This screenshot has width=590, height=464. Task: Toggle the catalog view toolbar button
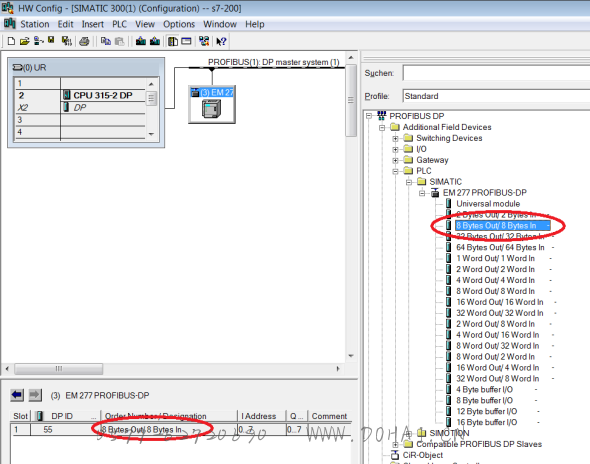click(x=173, y=41)
